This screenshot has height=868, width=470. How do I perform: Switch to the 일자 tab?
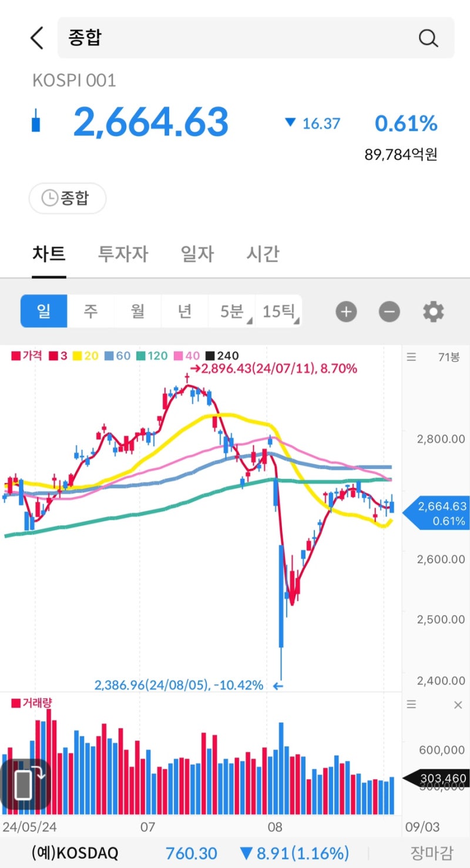pos(196,254)
